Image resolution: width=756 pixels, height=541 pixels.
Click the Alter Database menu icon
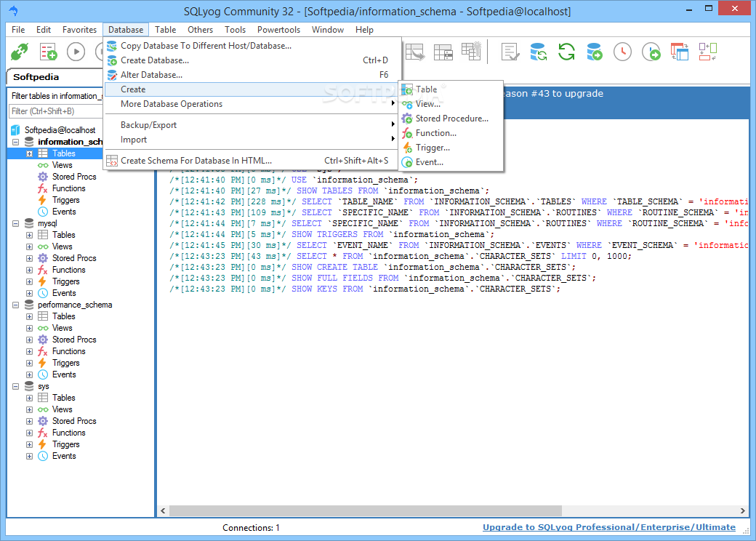[x=112, y=75]
